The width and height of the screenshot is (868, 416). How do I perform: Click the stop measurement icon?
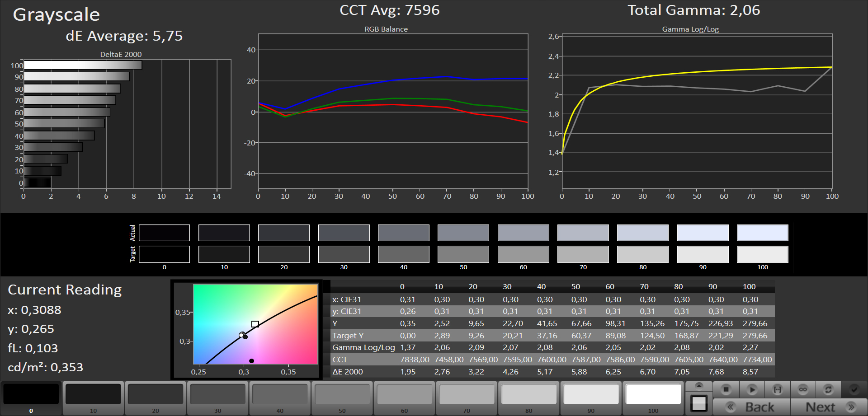coord(726,389)
